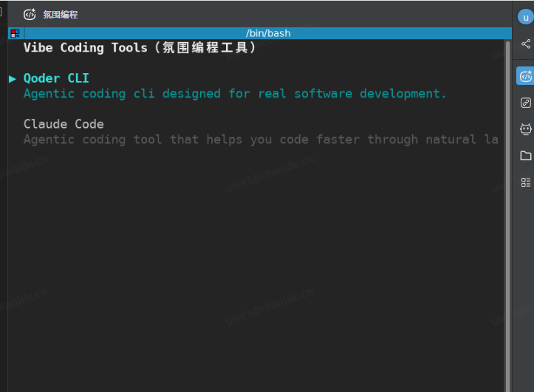534x392 pixels.
Task: Click the vibe coding icon in title bar
Action: click(30, 14)
